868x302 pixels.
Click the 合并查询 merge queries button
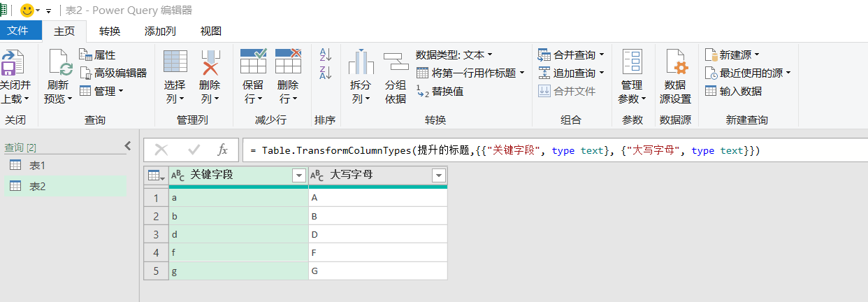[571, 55]
